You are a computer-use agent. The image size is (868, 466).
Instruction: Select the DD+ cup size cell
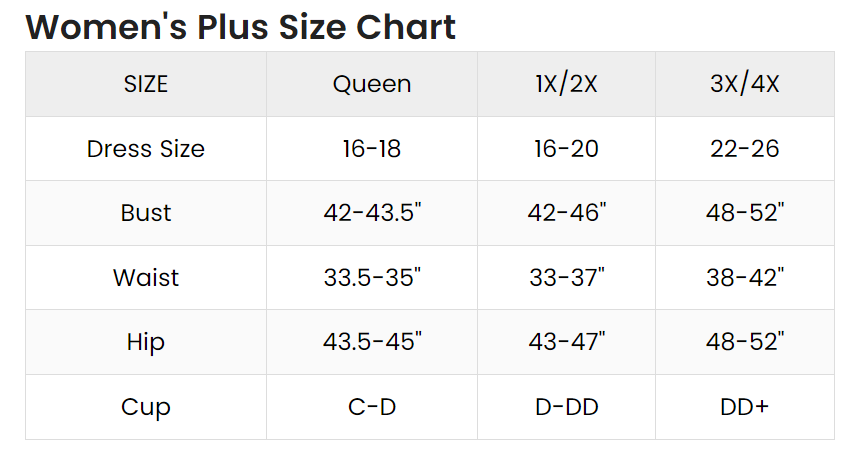(744, 407)
